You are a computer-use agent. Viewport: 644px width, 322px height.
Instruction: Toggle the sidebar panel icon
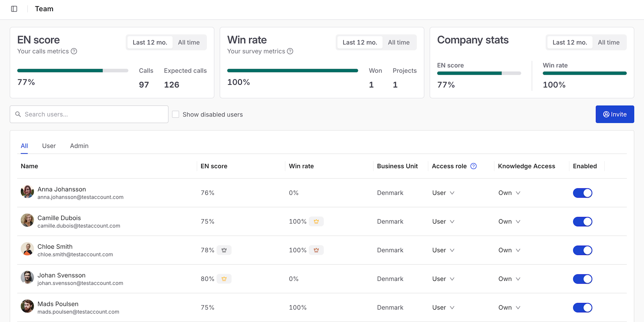tap(14, 9)
